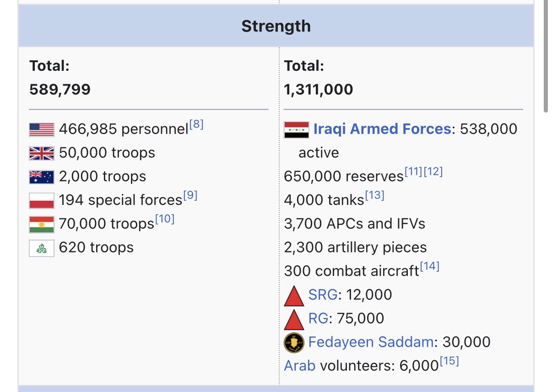Click the page scrollbar on the right edge
552x392 pixels.
[x=546, y=55]
